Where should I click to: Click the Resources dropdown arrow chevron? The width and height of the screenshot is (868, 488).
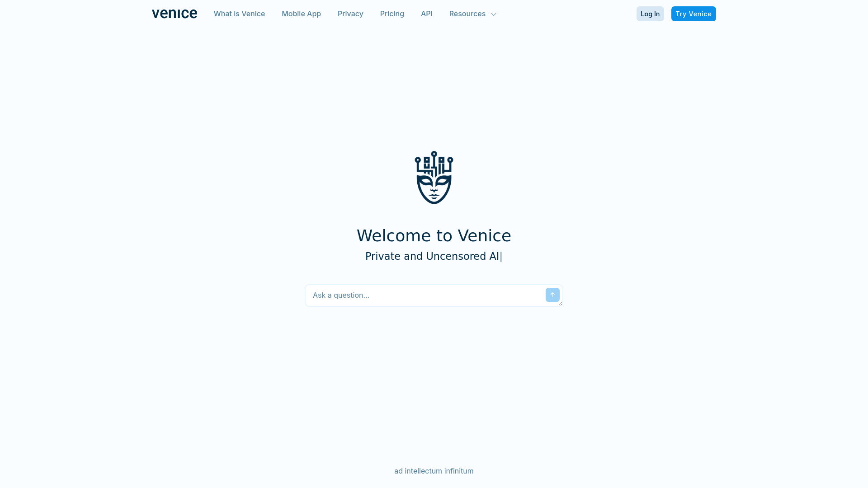pyautogui.click(x=493, y=14)
